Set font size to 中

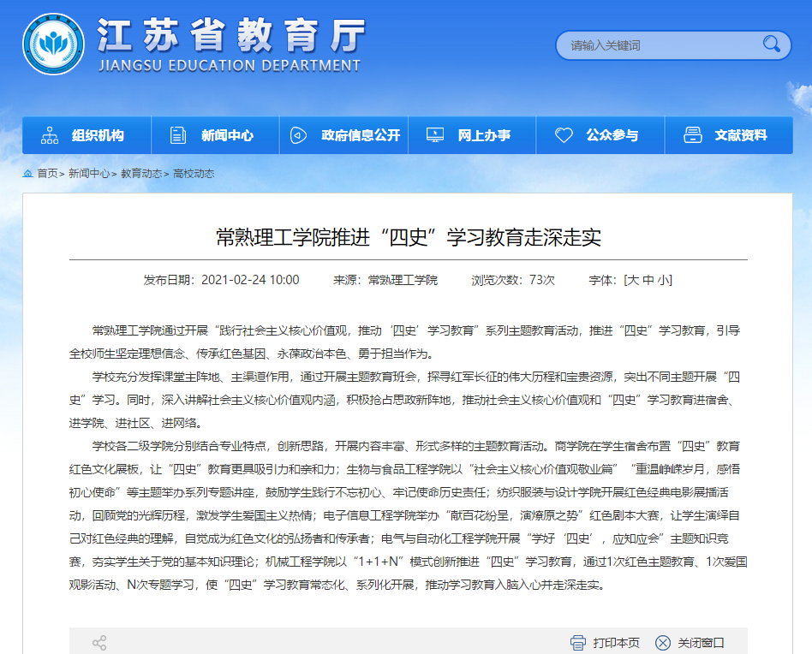tap(648, 281)
